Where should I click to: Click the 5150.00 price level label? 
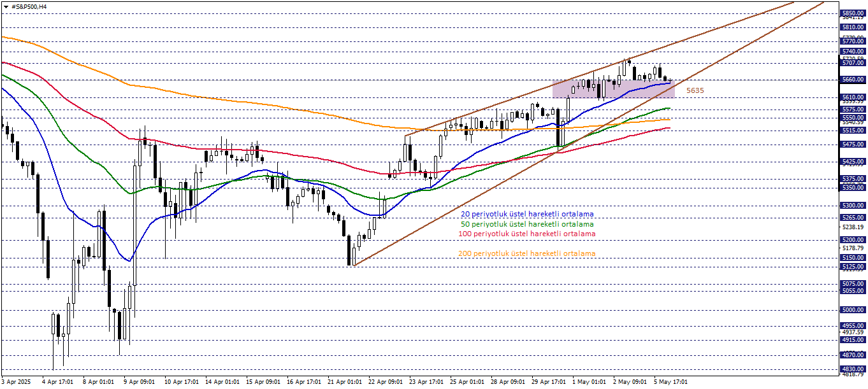853,258
